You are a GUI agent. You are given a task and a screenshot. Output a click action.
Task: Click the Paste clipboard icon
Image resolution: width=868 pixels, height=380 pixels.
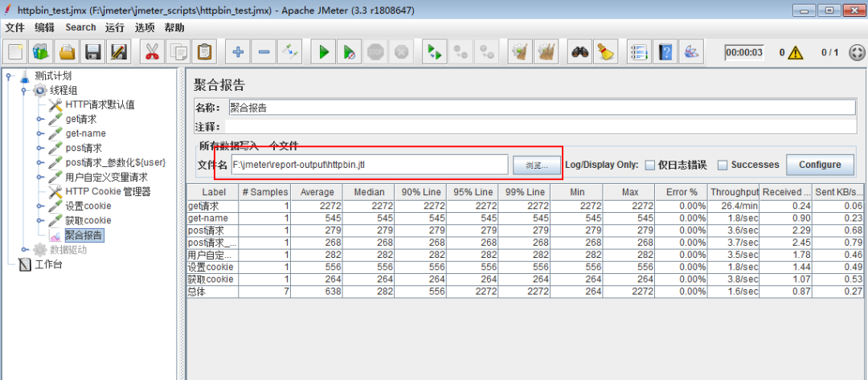pos(203,52)
